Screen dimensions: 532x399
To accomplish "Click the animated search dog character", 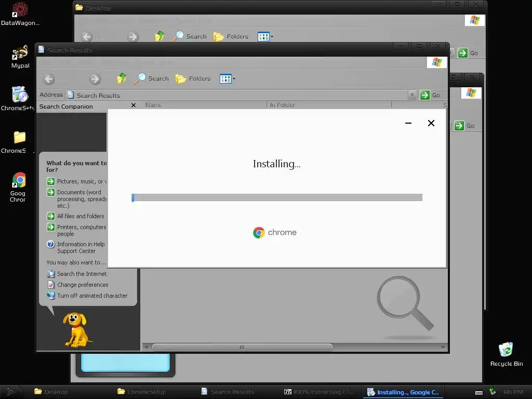I will click(77, 330).
